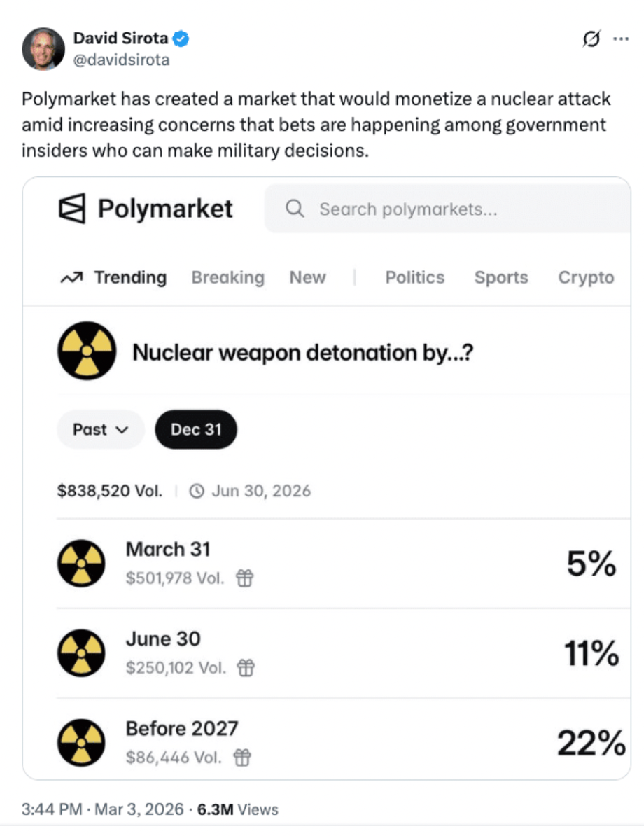Click the Polymarket logo icon
Viewport: 644px width, 836px height.
coord(71,209)
